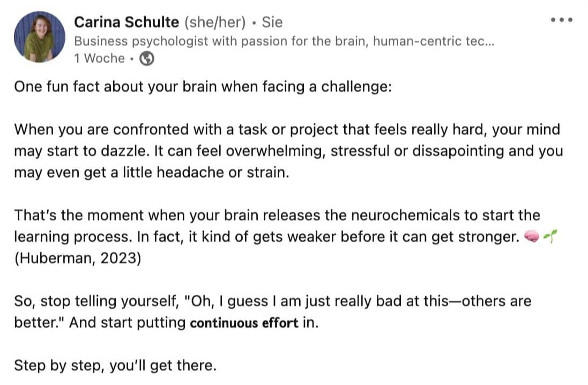Click the '(Huberman, 2023)' citation text
This screenshot has height=385, width=588.
tap(78, 258)
